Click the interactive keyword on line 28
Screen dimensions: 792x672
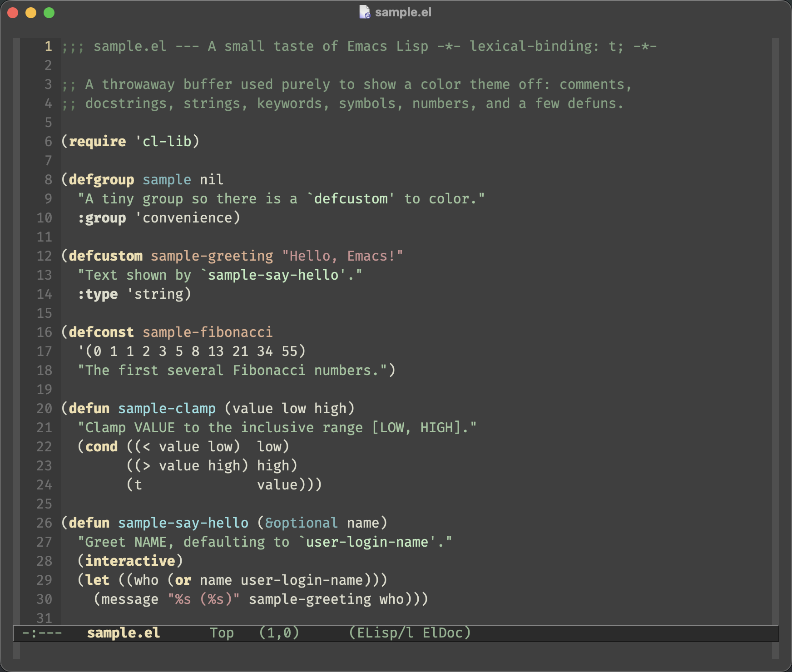130,561
